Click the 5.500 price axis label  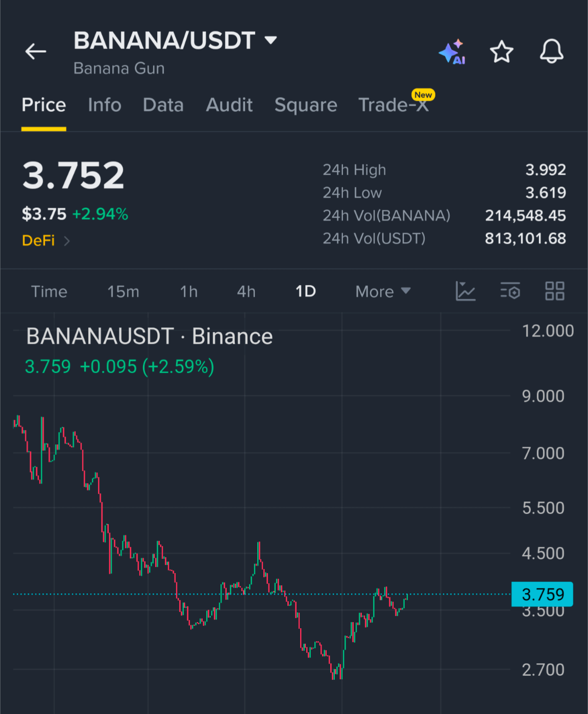pyautogui.click(x=543, y=508)
